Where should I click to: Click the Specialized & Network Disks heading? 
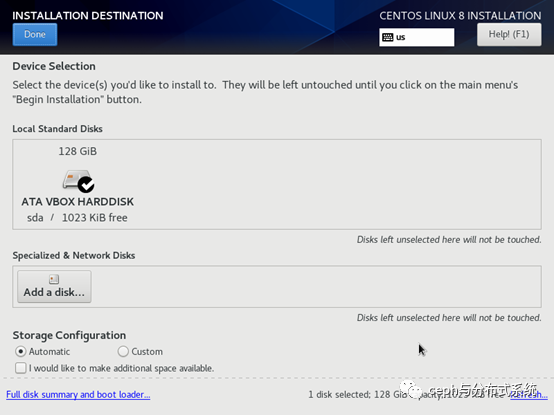[x=74, y=255]
